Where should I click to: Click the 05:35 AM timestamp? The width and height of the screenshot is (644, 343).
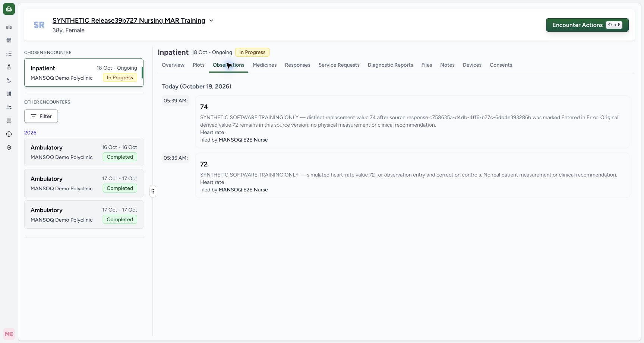pyautogui.click(x=176, y=158)
